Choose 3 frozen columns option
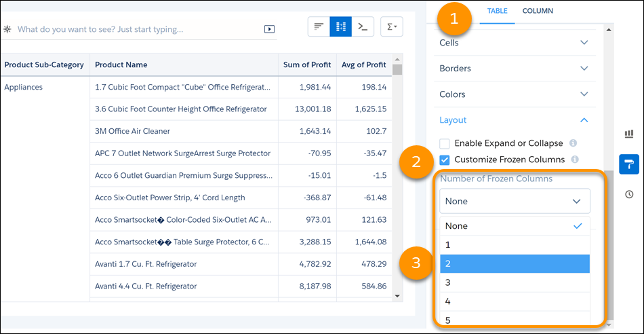644x334 pixels. [515, 282]
